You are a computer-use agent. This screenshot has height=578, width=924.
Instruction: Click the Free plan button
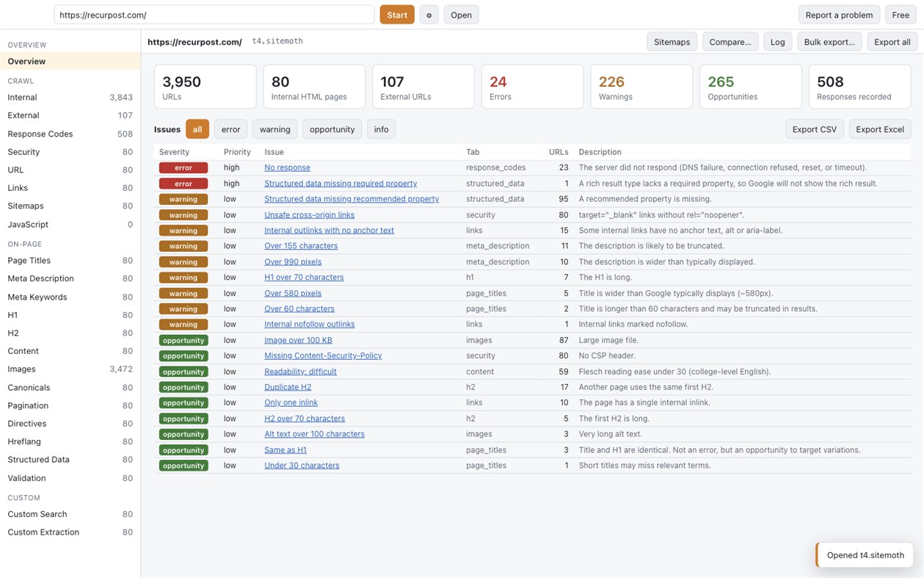pyautogui.click(x=901, y=15)
